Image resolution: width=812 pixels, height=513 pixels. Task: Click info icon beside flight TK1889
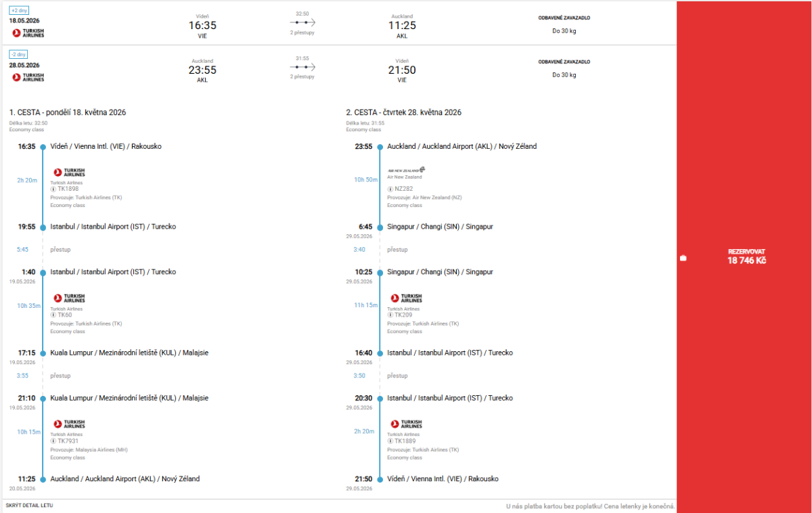pos(390,441)
